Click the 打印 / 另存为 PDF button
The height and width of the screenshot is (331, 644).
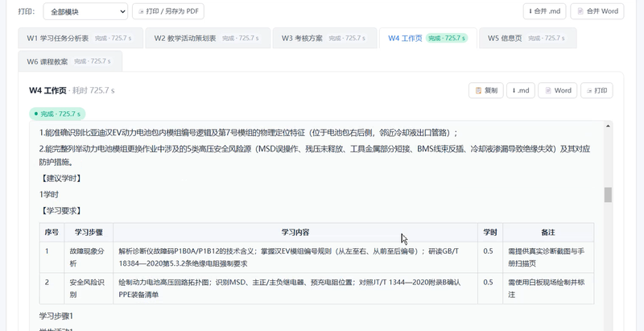coord(168,11)
